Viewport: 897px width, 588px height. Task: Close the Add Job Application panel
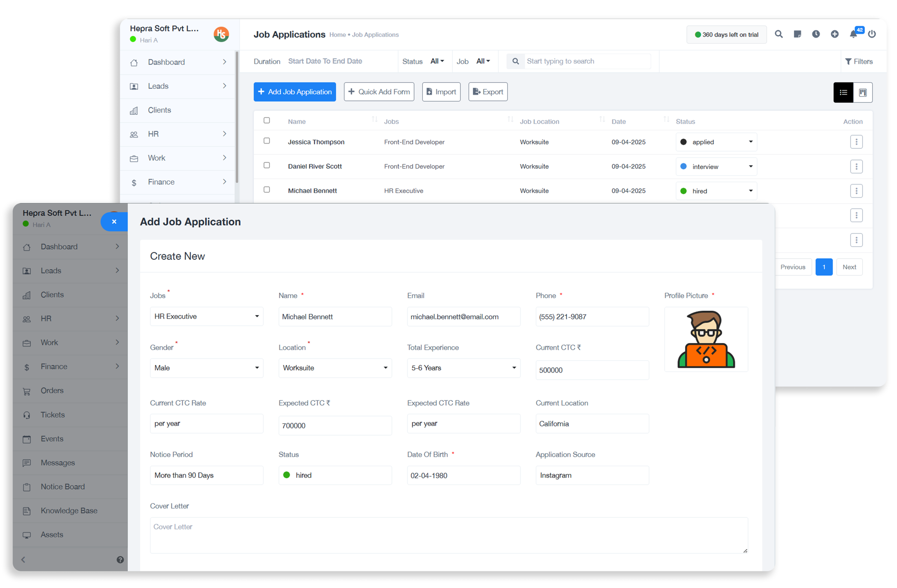[114, 222]
